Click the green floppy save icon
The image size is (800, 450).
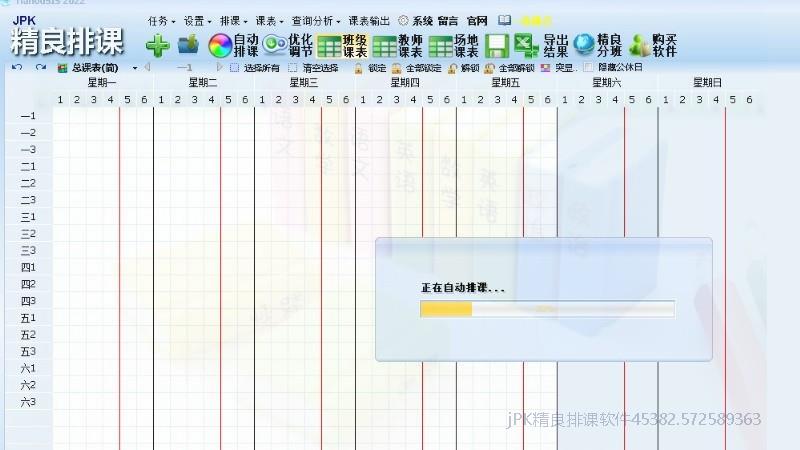click(496, 46)
